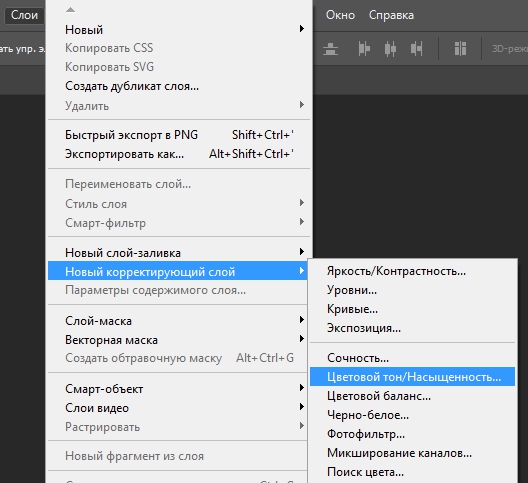The height and width of the screenshot is (483, 528).
Task: Choose Цветовой тон/Насыщенность adjustment layer
Action: tap(412, 377)
